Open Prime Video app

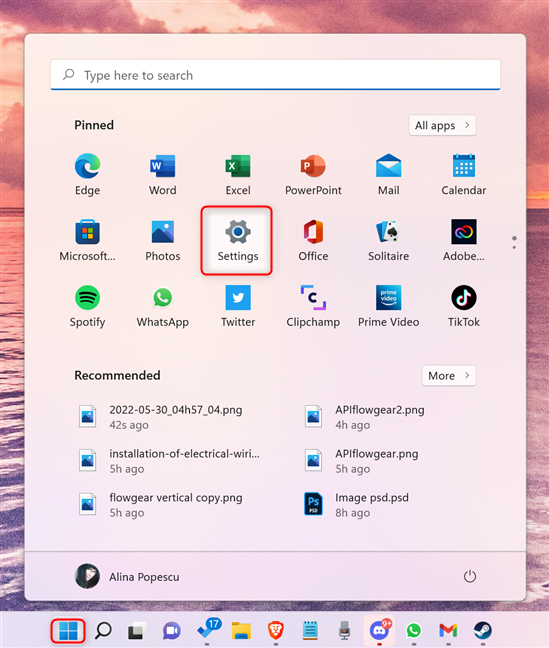click(388, 306)
